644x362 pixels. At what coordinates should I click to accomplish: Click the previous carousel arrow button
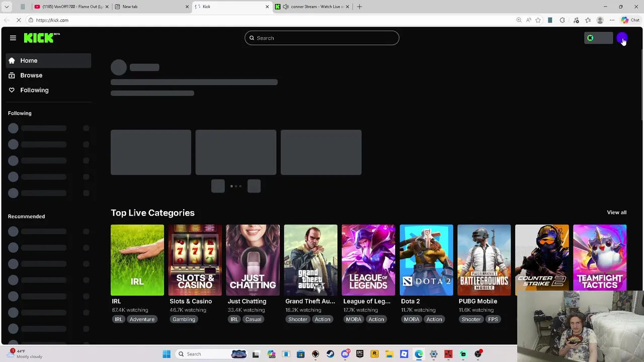click(x=218, y=186)
